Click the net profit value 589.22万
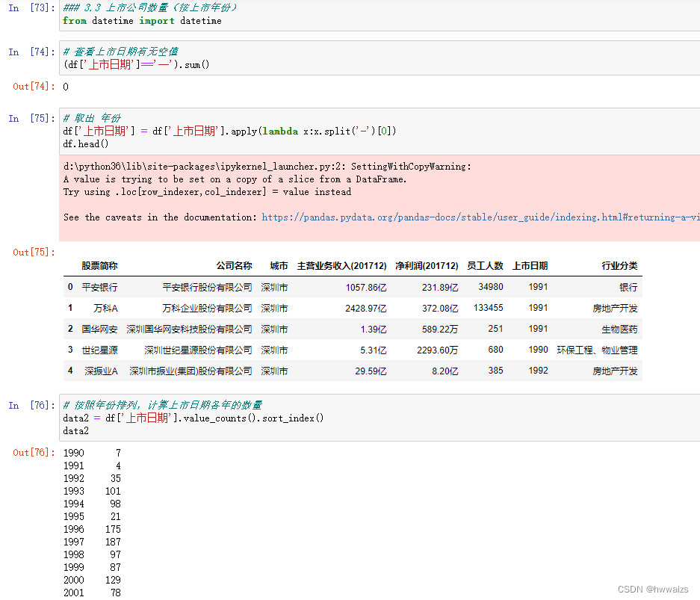 tap(440, 329)
